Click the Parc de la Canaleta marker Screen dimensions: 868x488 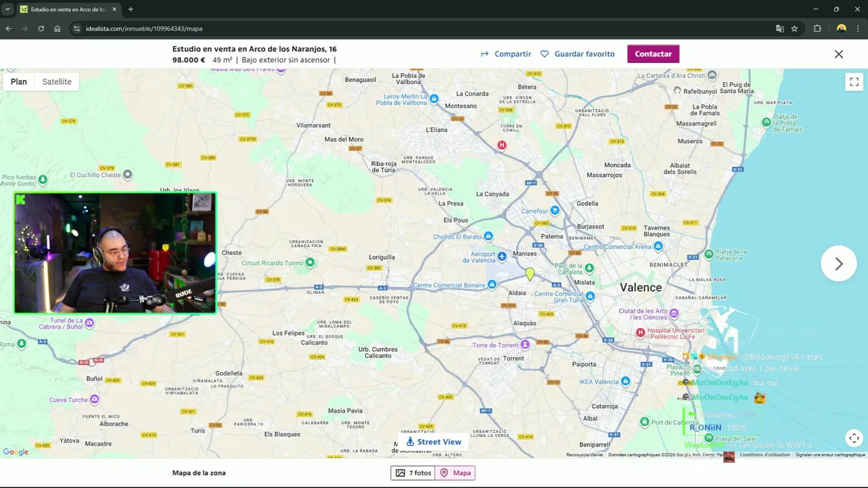589,268
